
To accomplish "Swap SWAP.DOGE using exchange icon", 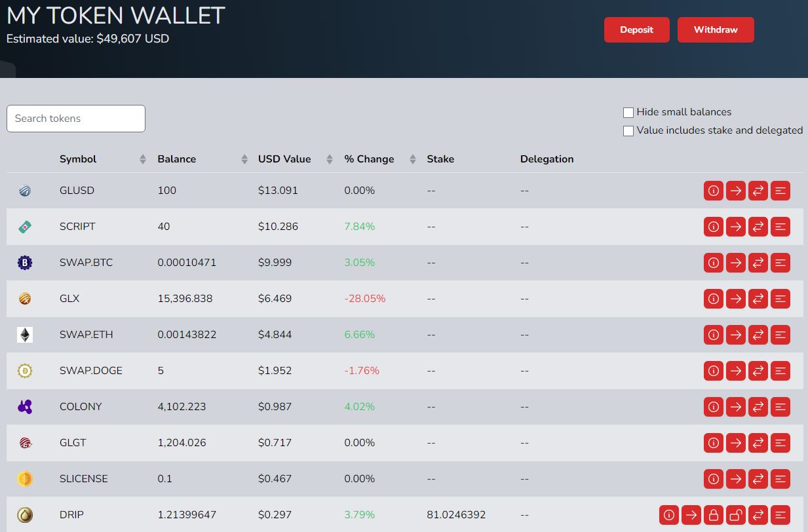I will pyautogui.click(x=758, y=371).
